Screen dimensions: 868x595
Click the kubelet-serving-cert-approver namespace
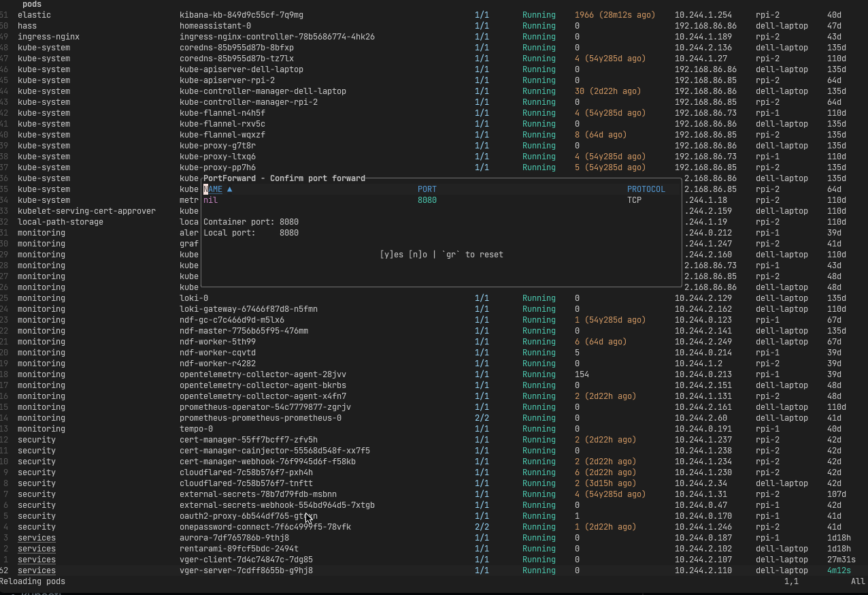86,211
